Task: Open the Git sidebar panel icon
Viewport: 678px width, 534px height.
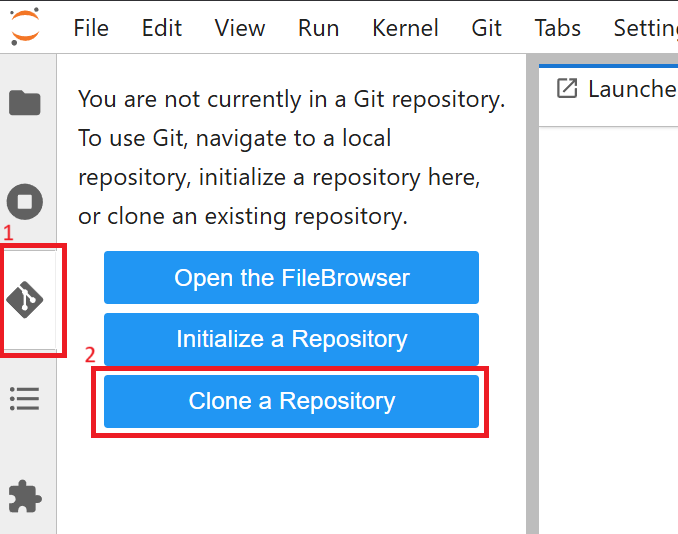Action: pos(26,298)
